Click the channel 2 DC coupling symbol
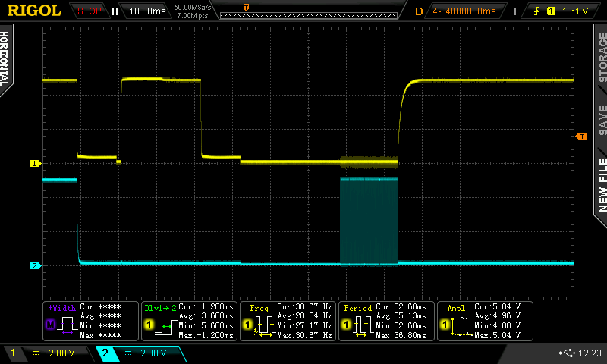Screen dimensions: 607x364 point(127,353)
